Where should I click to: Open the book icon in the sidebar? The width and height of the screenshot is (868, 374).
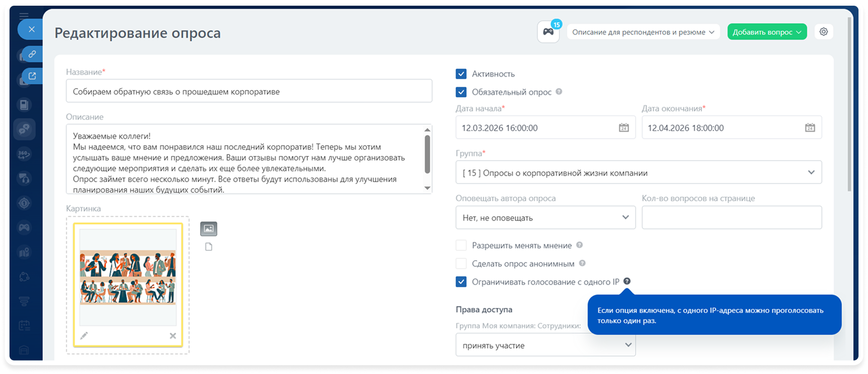coord(24,105)
